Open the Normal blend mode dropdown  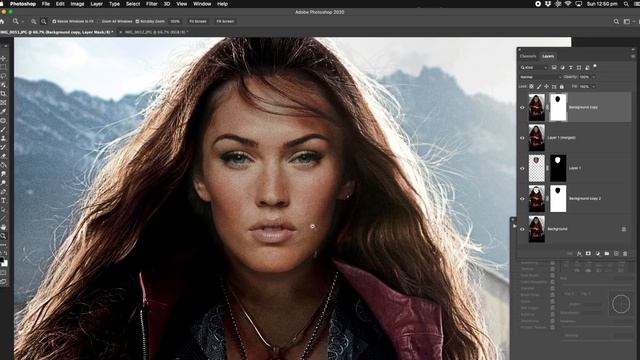pyautogui.click(x=540, y=77)
